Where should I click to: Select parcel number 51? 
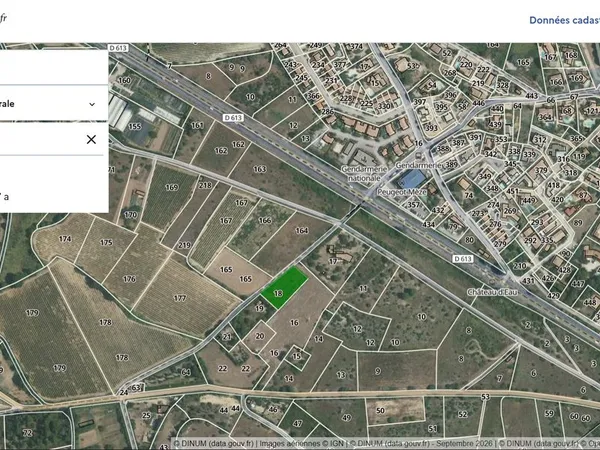tap(432, 428)
